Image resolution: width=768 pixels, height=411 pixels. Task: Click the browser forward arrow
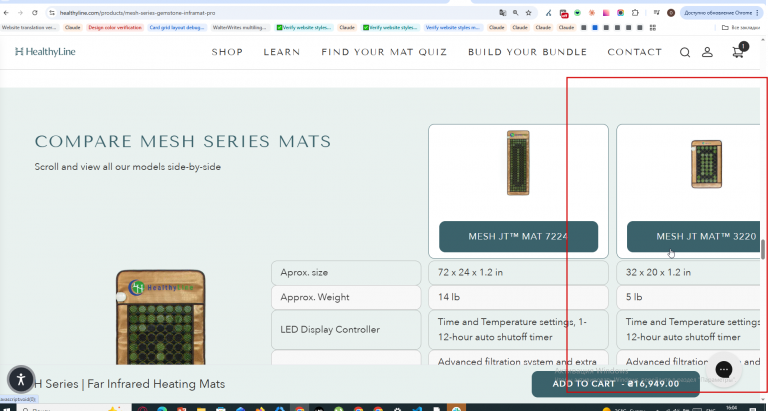[20, 13]
